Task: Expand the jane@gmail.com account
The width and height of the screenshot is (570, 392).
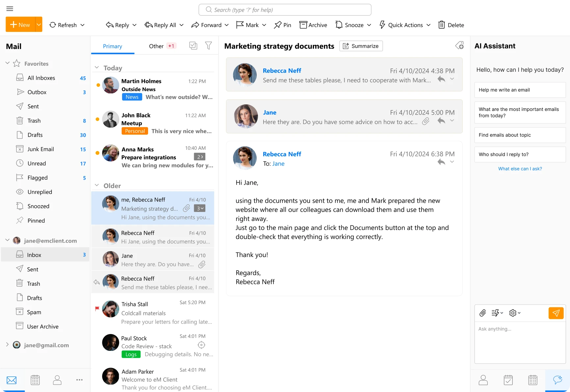Action: coord(7,344)
